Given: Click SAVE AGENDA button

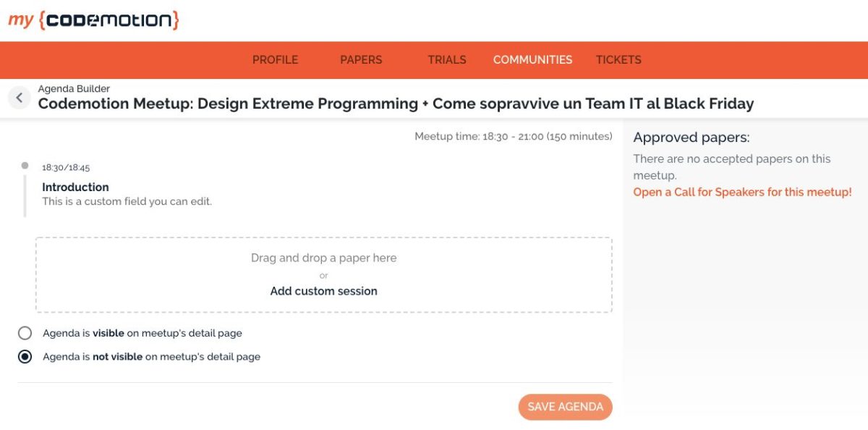Looking at the screenshot, I should tap(565, 407).
